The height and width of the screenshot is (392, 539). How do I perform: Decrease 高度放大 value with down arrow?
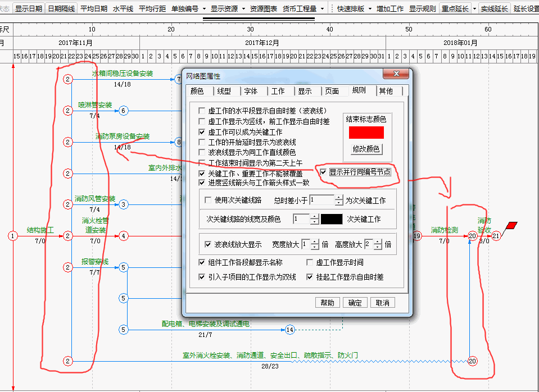378,247
